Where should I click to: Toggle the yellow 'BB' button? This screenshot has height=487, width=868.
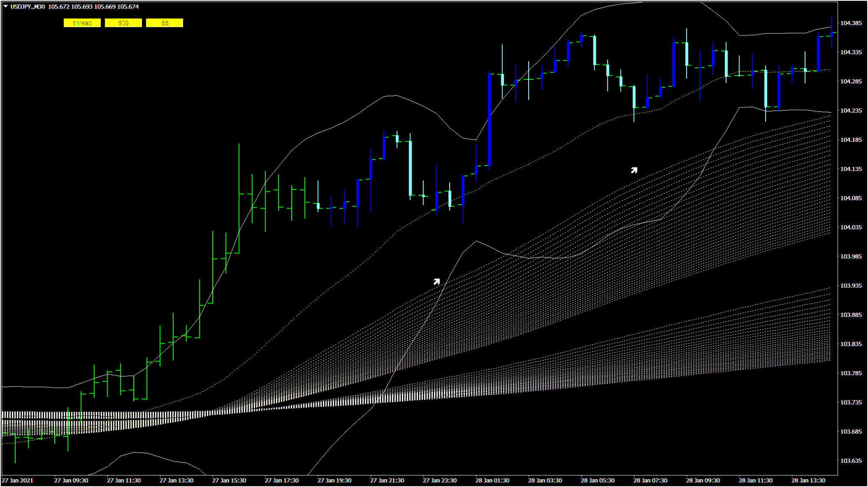click(x=164, y=23)
